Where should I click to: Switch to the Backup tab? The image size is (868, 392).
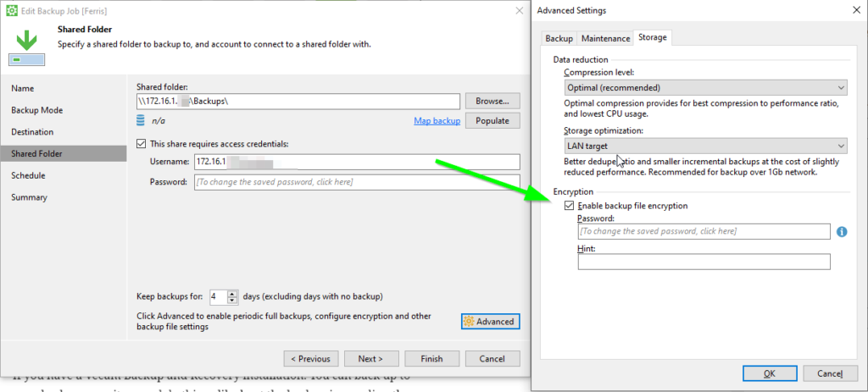pyautogui.click(x=559, y=39)
